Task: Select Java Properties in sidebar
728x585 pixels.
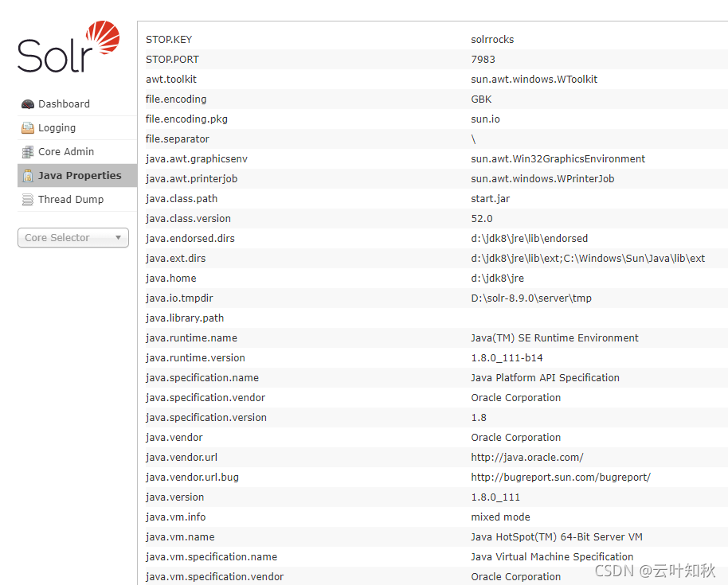Action: click(x=77, y=175)
